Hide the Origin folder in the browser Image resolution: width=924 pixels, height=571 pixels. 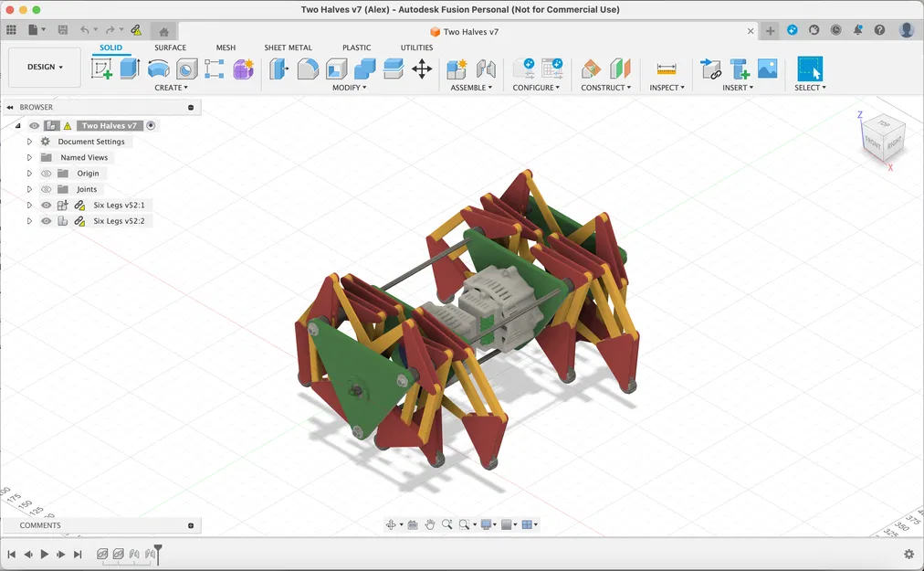click(x=46, y=173)
